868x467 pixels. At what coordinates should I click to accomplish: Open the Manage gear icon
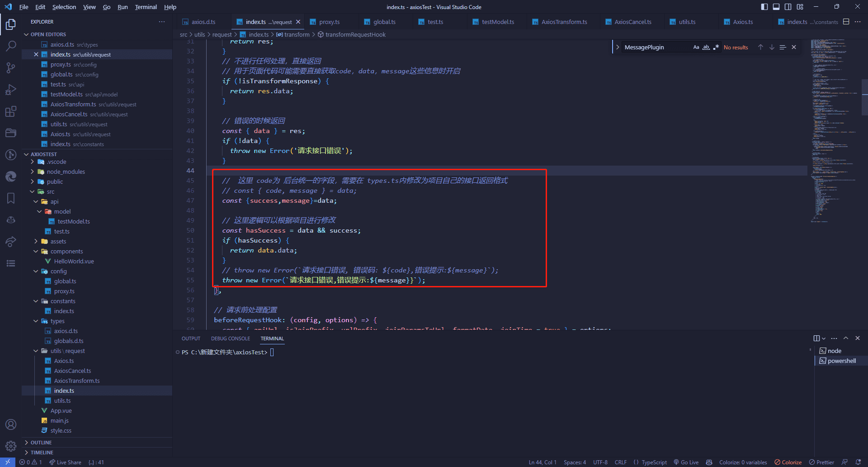(11, 446)
